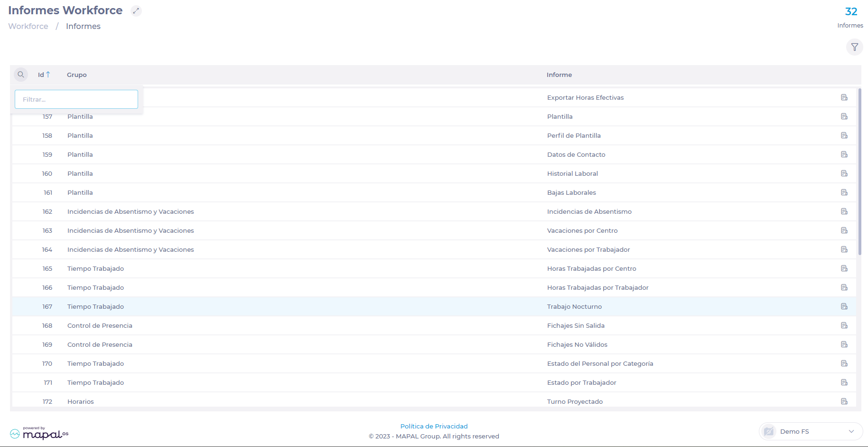Click Incidencias de Absentismo y Vacaciones in row 163
This screenshot has height=447, width=868.
[131, 230]
